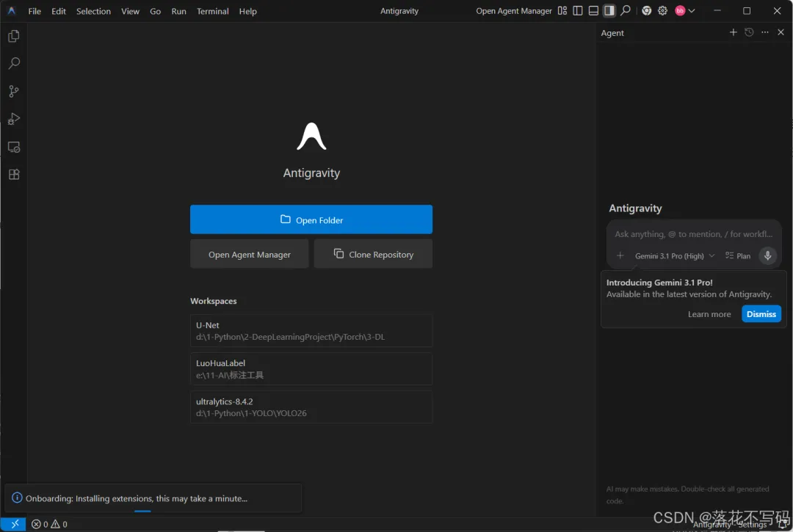Expand the account dropdown chevron
The image size is (793, 532).
692,10
